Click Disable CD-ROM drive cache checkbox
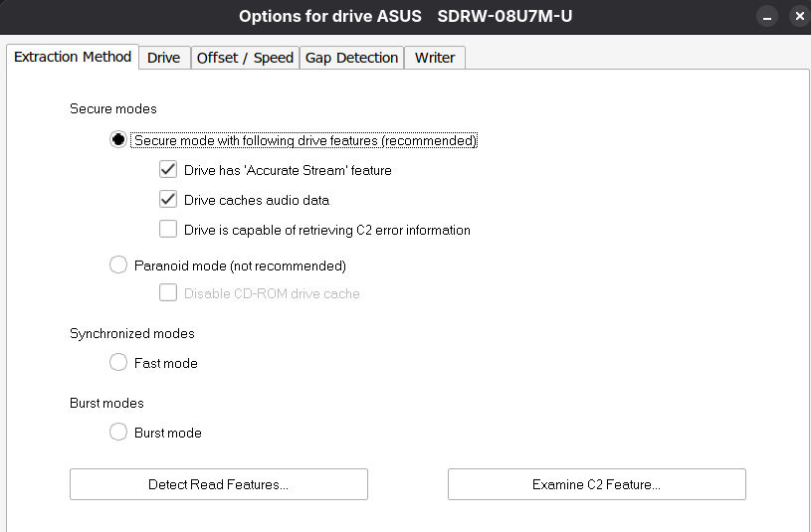The height and width of the screenshot is (532, 811). click(x=168, y=293)
